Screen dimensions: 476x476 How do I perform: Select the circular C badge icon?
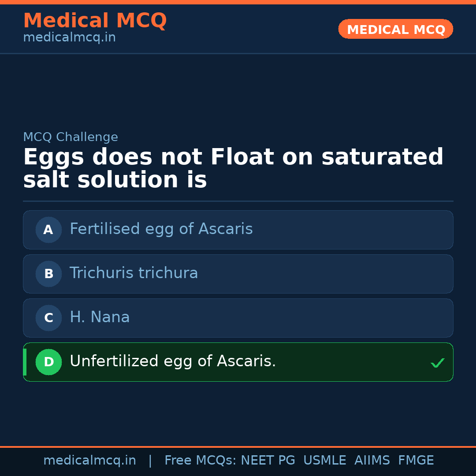point(48,318)
